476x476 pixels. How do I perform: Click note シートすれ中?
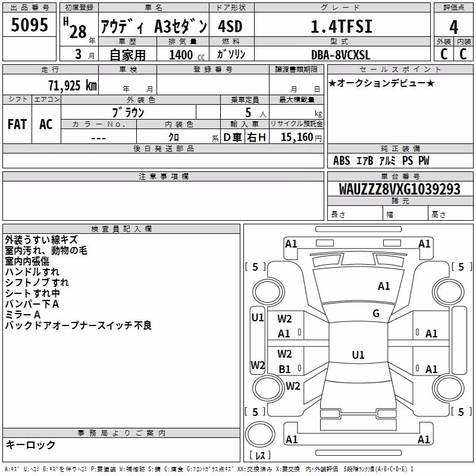point(33,293)
